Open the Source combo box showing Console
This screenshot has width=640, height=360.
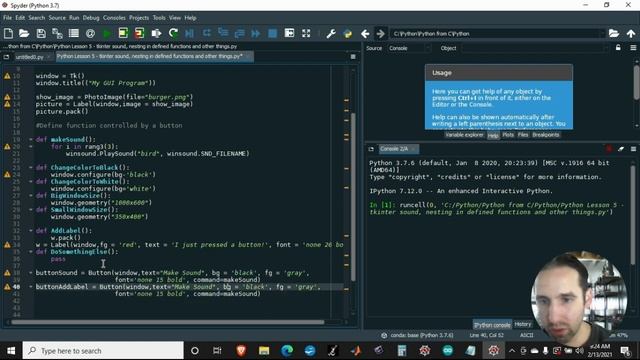tap(409, 48)
